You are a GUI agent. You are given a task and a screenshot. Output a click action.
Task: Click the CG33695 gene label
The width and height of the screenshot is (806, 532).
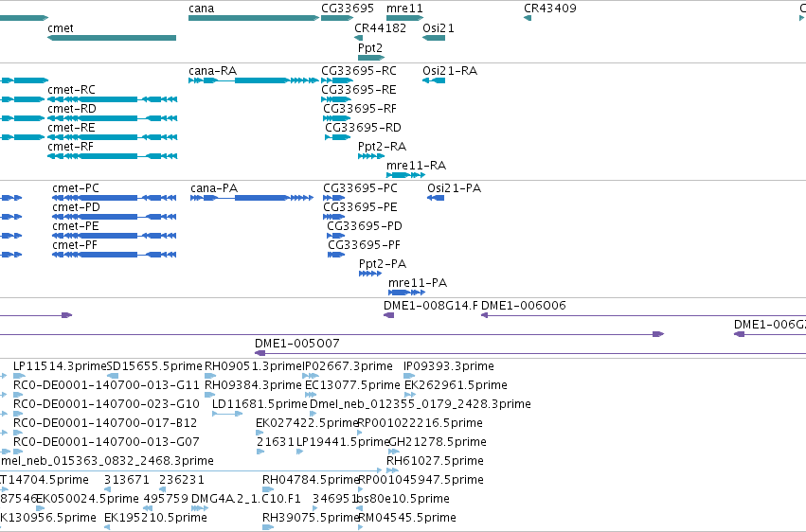(348, 9)
